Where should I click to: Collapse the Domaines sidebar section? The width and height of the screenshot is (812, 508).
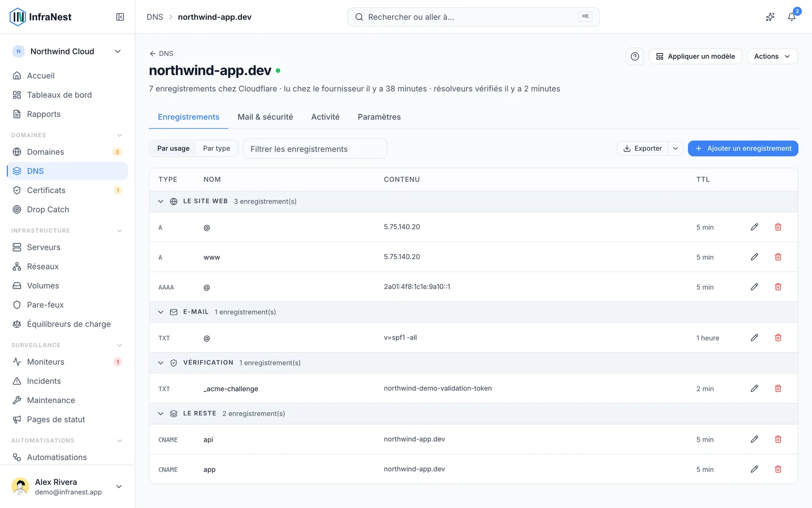pyautogui.click(x=120, y=135)
